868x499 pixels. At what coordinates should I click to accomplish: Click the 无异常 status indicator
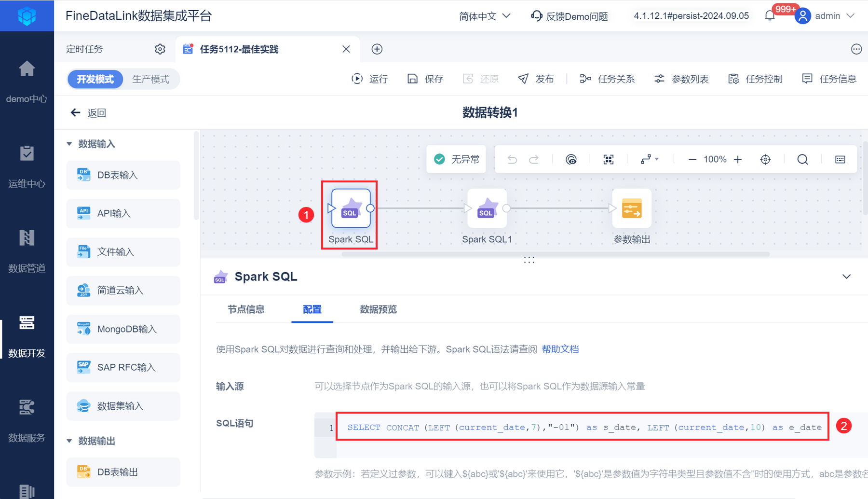[457, 159]
